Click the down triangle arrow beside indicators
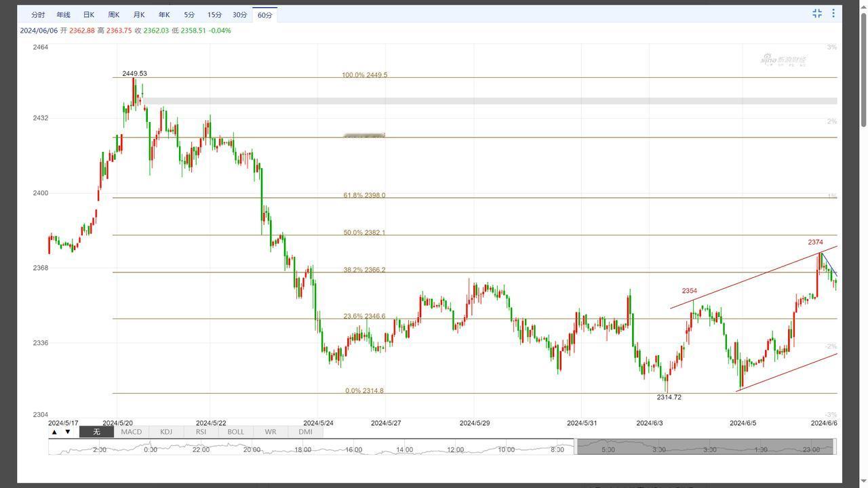The width and height of the screenshot is (868, 488). (x=67, y=432)
